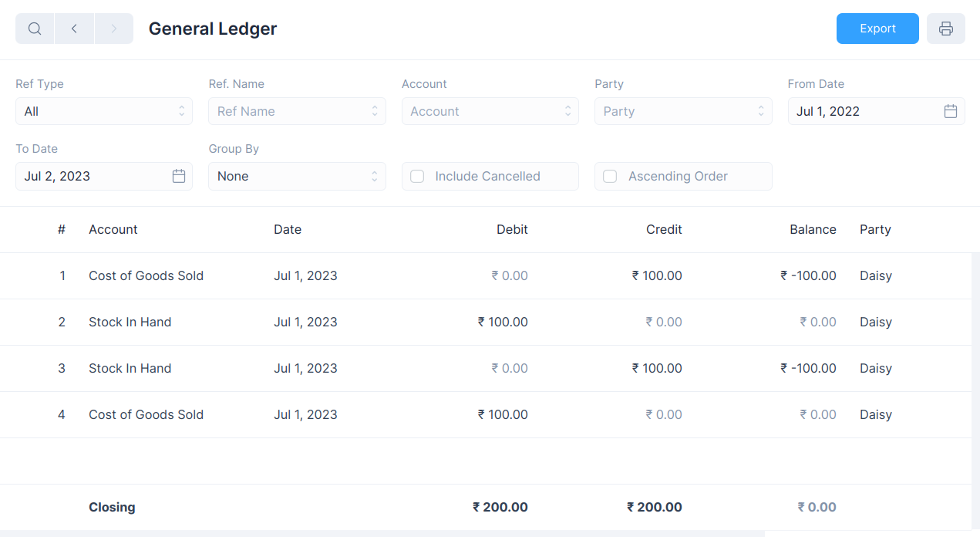Image resolution: width=980 pixels, height=537 pixels.
Task: Click the Jul 2, 2023 To Date field
Action: [x=93, y=176]
